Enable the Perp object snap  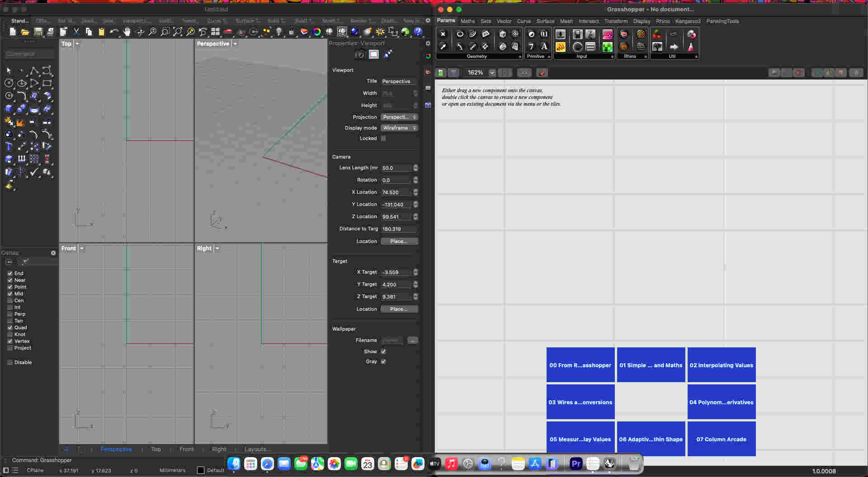pos(10,314)
